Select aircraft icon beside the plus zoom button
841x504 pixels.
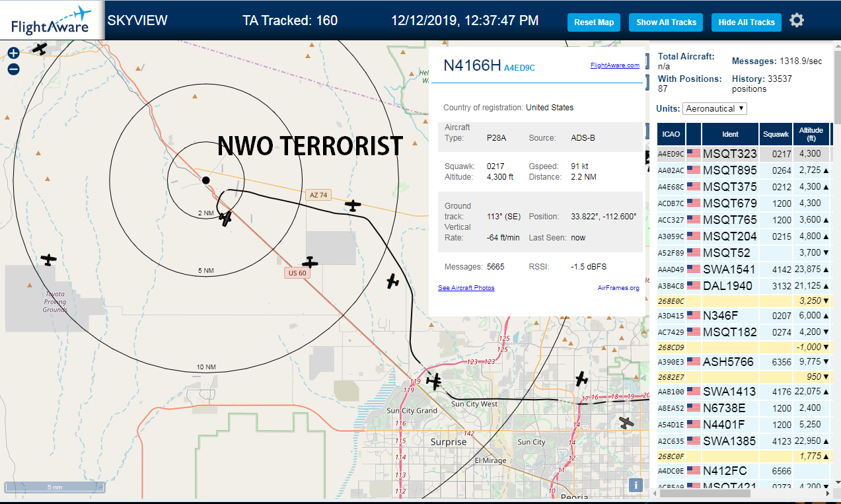coord(40,49)
